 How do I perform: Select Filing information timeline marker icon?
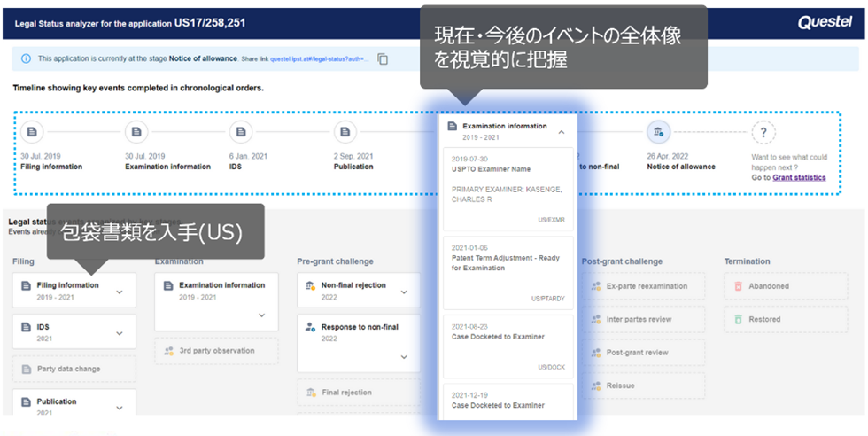point(32,132)
